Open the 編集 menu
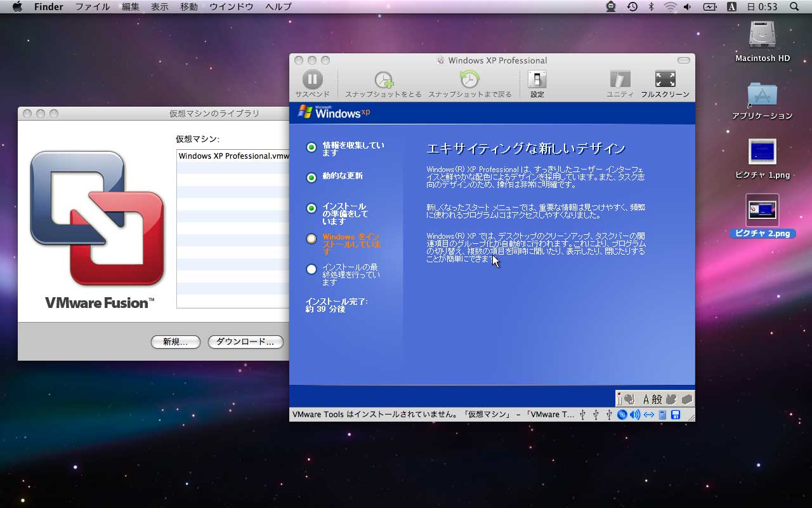The image size is (812, 508). click(131, 6)
